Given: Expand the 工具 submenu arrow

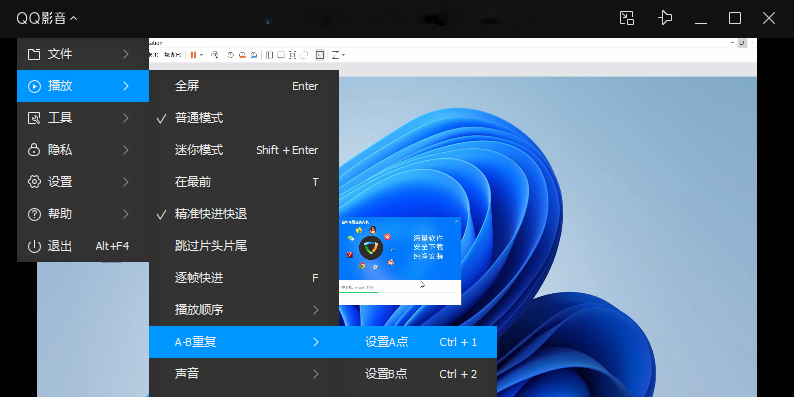Looking at the screenshot, I should (x=126, y=118).
